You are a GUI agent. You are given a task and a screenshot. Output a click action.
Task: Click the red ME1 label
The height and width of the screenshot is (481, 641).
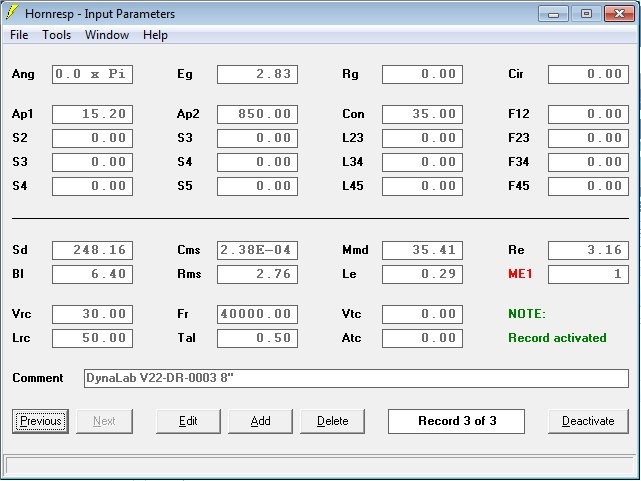pyautogui.click(x=520, y=274)
